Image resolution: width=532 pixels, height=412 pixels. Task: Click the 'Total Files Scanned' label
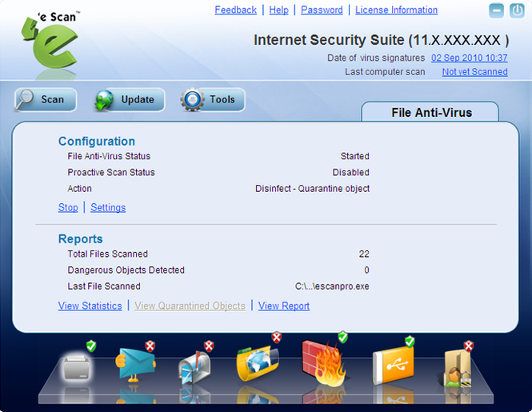tap(107, 254)
